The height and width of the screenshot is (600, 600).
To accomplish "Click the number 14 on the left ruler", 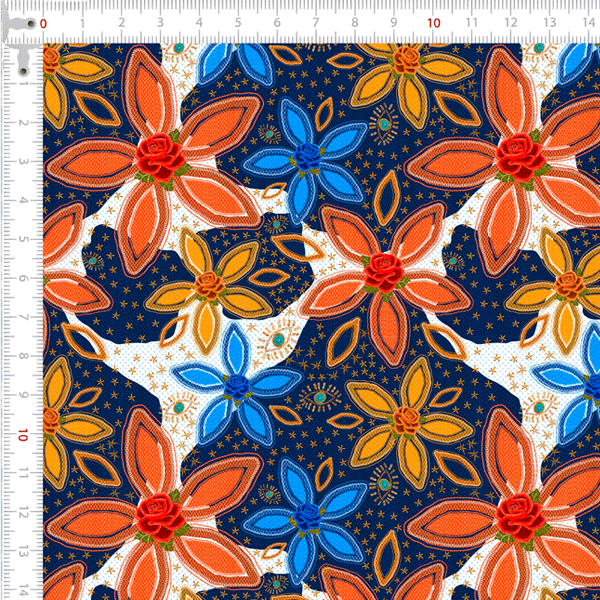I will [21, 591].
